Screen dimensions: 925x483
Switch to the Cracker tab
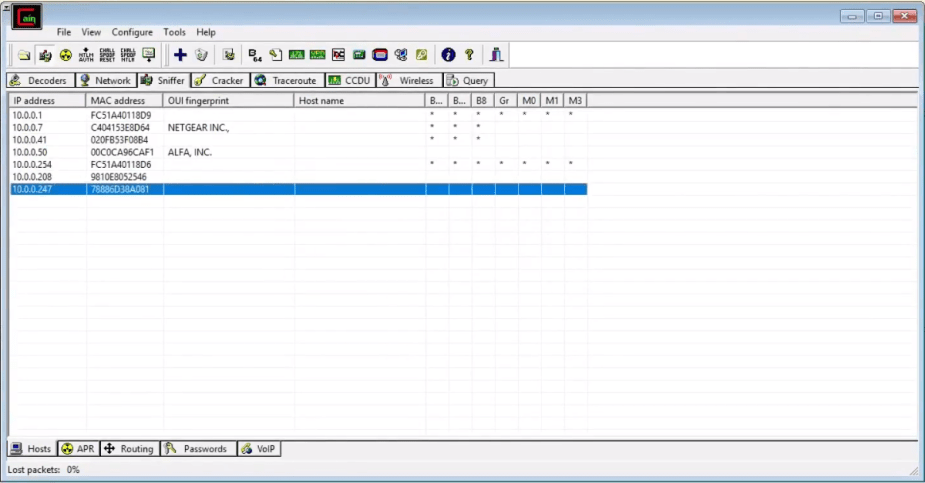[x=219, y=80]
